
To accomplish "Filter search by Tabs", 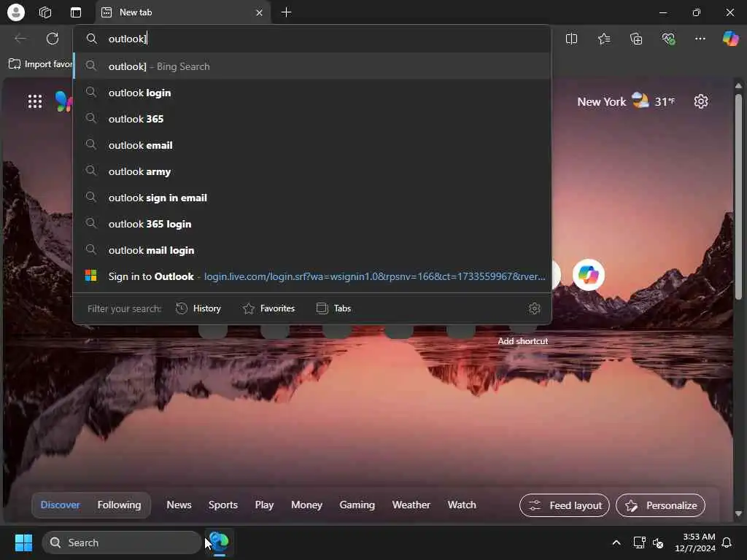I will (334, 308).
